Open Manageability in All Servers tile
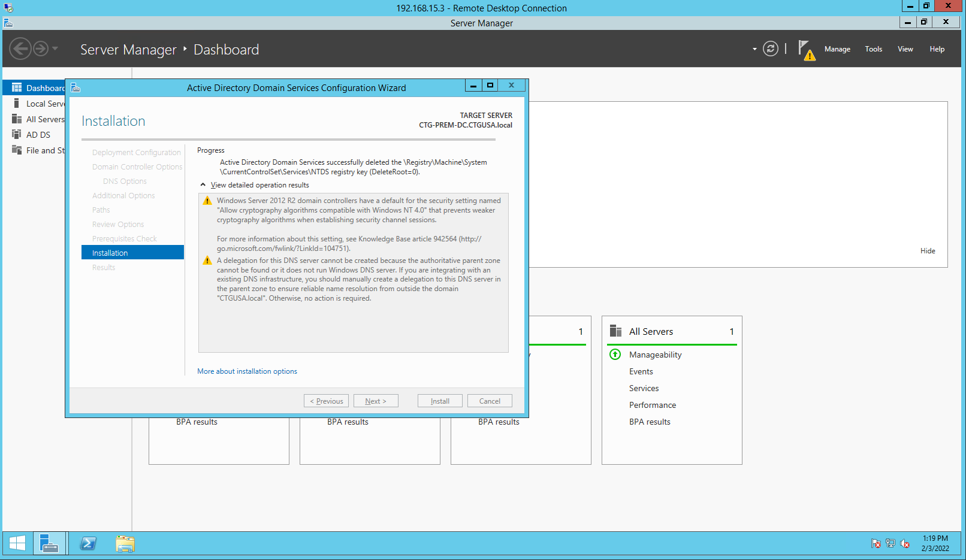The width and height of the screenshot is (966, 560). 656,355
